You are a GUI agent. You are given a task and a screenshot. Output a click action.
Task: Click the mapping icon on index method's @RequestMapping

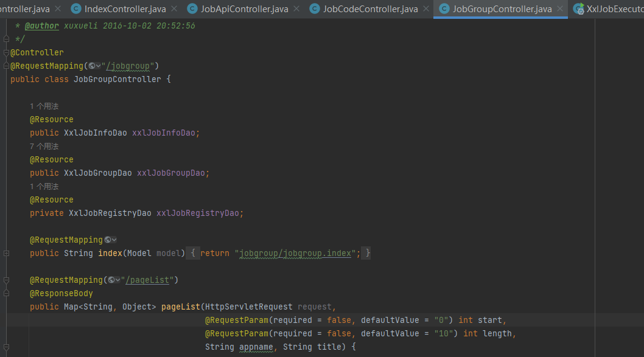coord(107,240)
